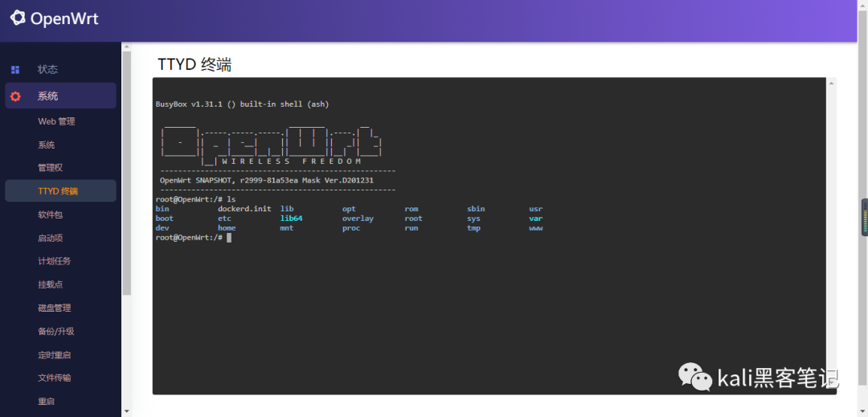
Task: Click the dockerd.init file name in terminal
Action: [244, 209]
